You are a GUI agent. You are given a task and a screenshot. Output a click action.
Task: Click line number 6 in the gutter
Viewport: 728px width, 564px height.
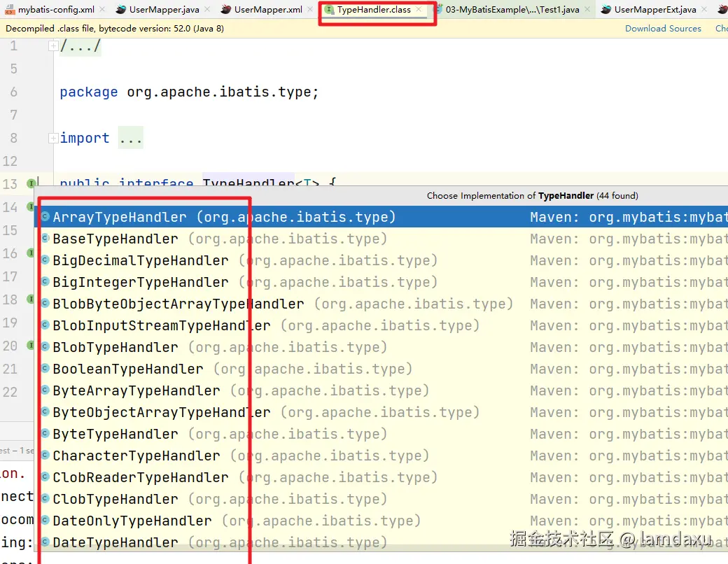click(x=13, y=92)
